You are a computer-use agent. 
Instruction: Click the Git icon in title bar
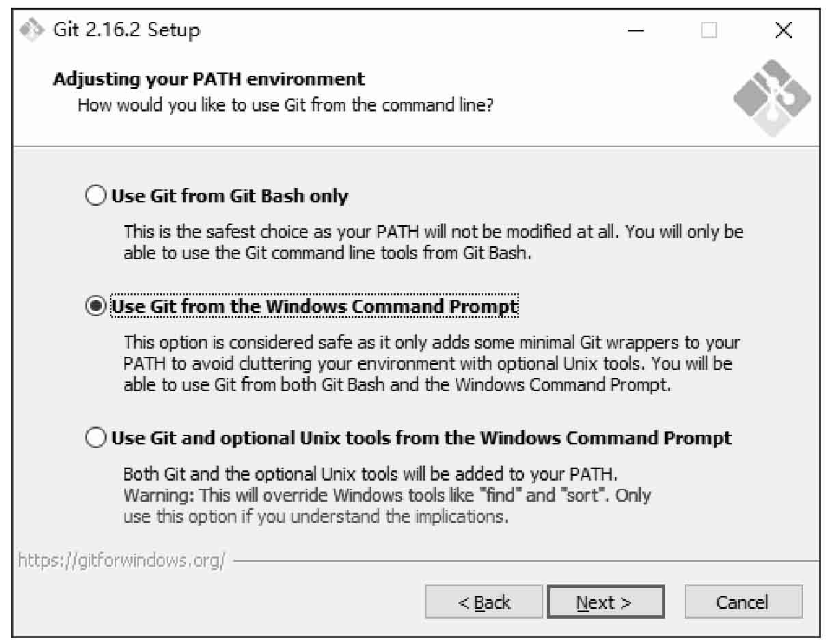(33, 30)
